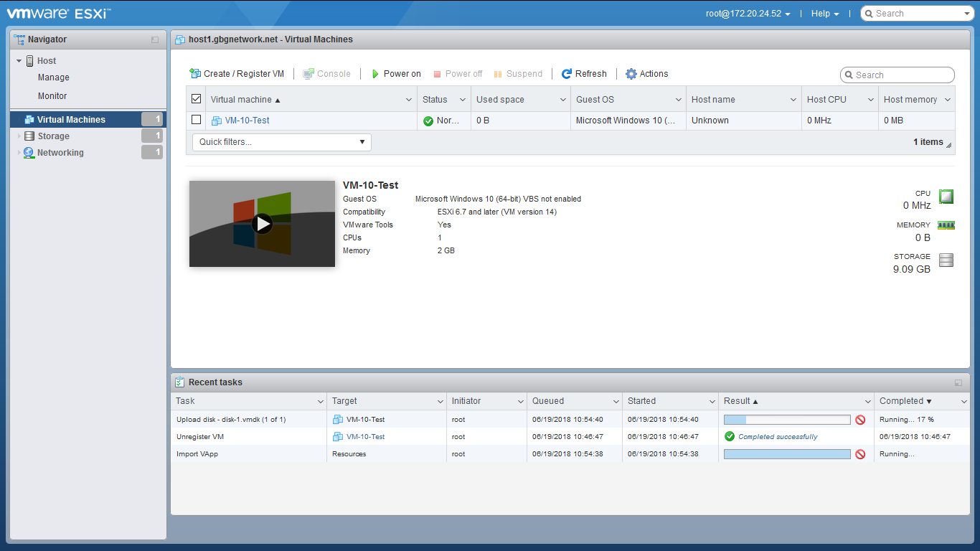The width and height of the screenshot is (980, 551).
Task: Select Monitor under Host in Navigator
Action: [x=52, y=96]
